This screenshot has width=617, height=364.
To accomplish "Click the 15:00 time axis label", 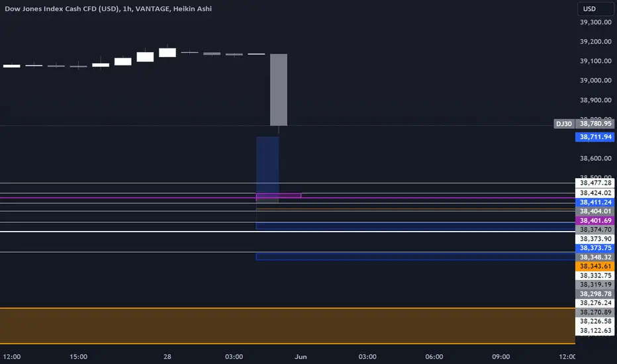I will click(78, 357).
